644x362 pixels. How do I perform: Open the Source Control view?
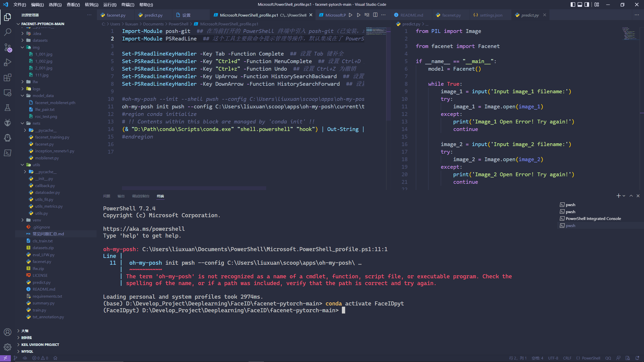tap(7, 47)
